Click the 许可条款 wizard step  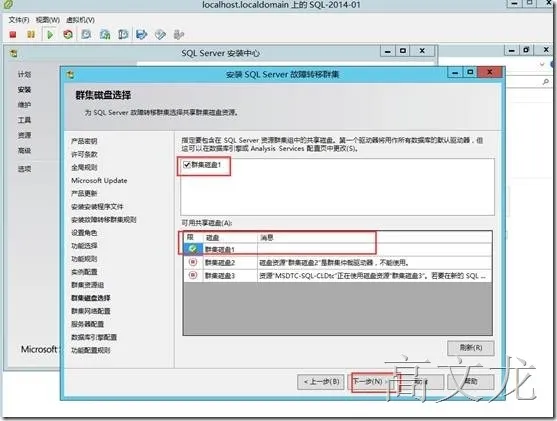pyautogui.click(x=84, y=154)
